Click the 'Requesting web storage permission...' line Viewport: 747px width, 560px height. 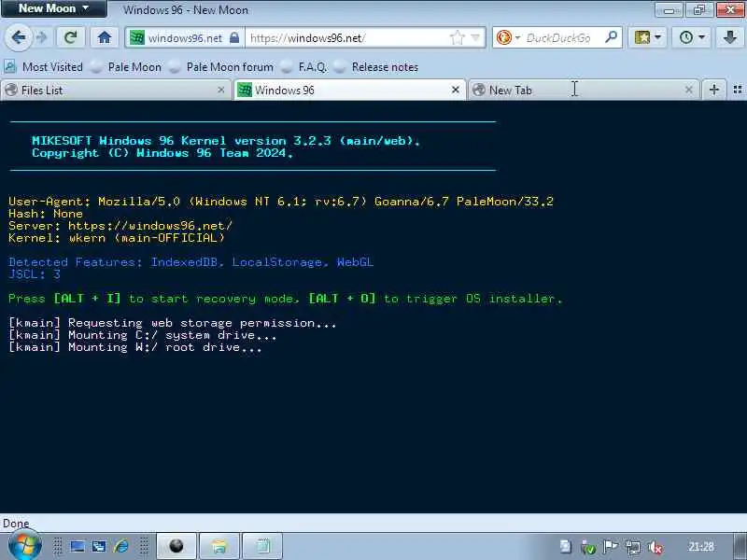173,323
